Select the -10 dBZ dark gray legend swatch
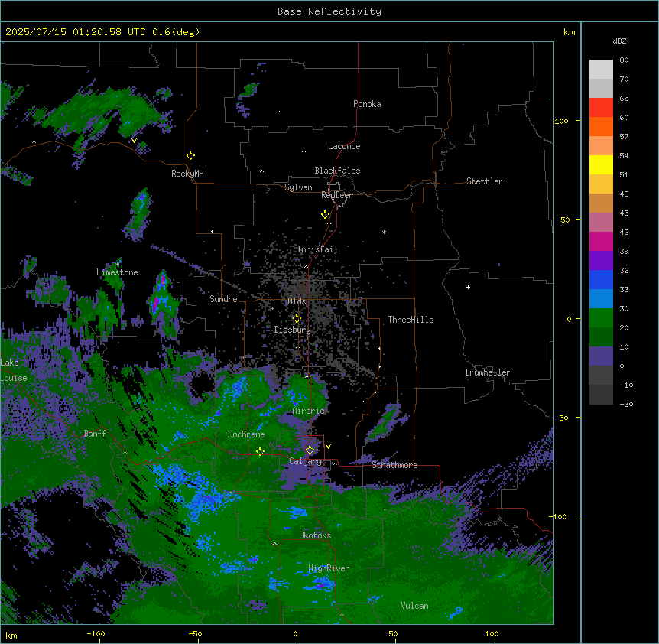The image size is (659, 644). [x=601, y=395]
